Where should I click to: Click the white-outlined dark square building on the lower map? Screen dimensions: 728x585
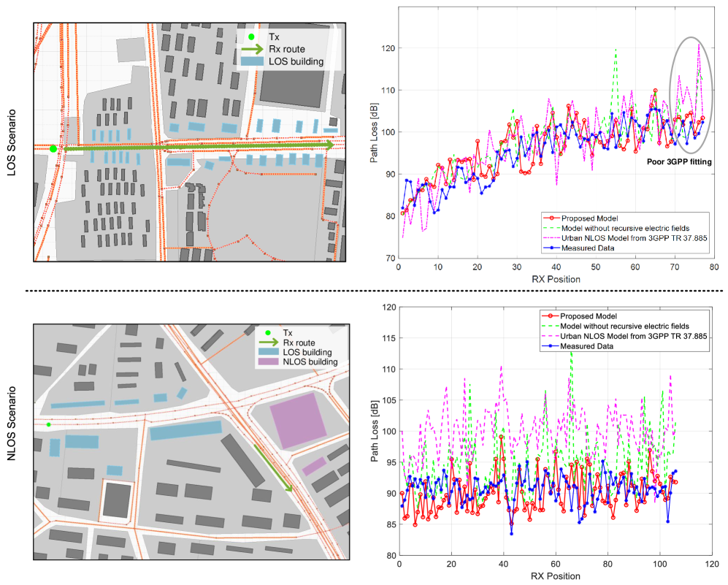coord(118,502)
